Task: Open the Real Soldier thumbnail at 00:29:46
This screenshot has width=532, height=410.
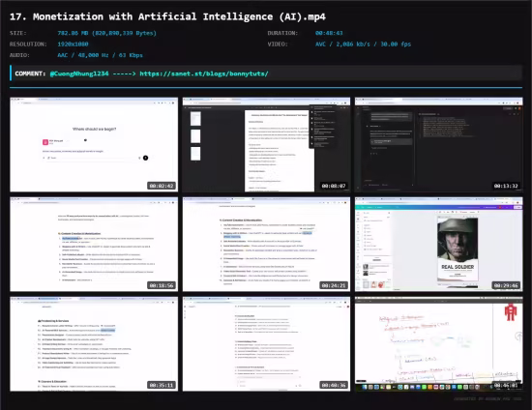Action: (x=439, y=245)
